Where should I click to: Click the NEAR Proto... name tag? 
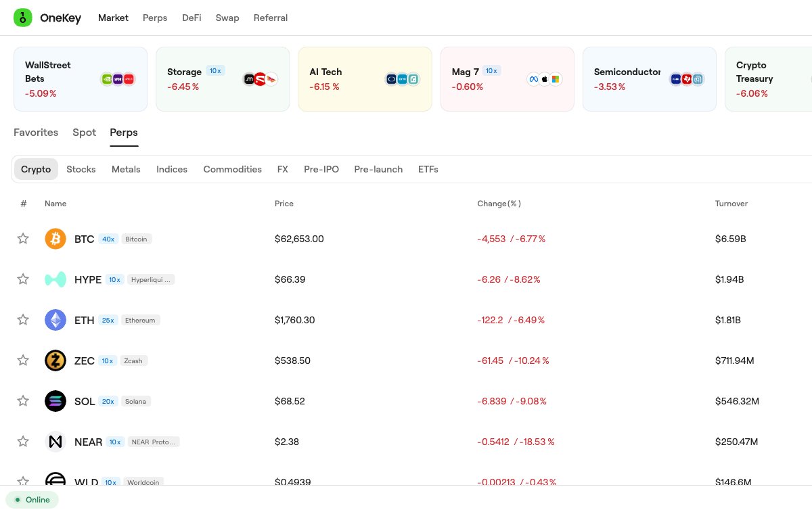click(153, 442)
